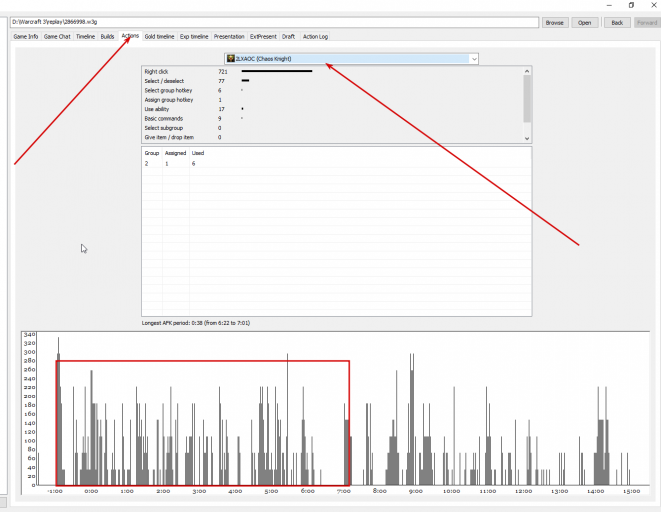661x512 pixels.
Task: Click the Group column header
Action: pyautogui.click(x=152, y=153)
